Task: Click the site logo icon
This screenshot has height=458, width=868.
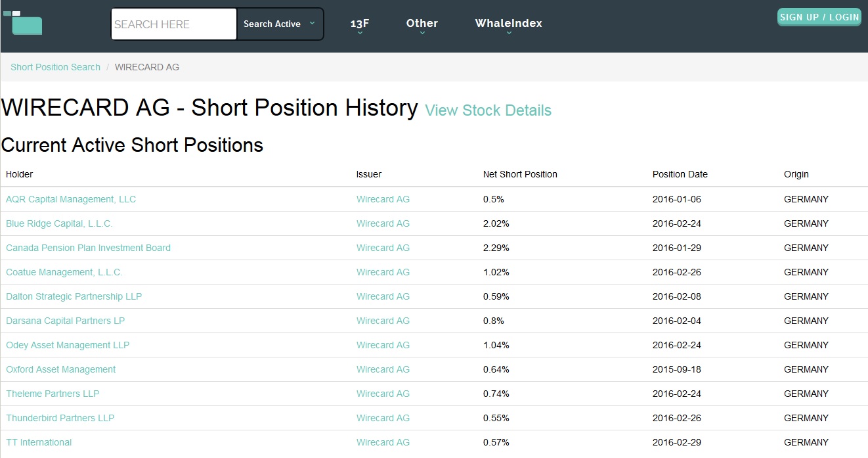Action: (23, 23)
